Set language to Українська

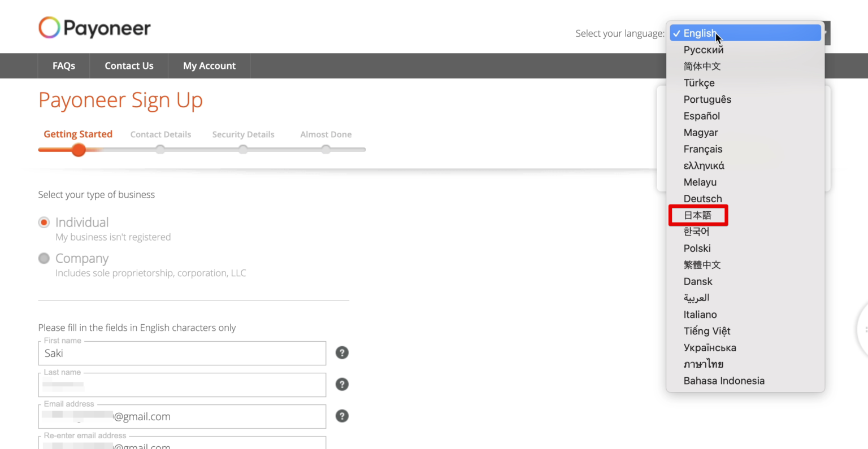745,348
